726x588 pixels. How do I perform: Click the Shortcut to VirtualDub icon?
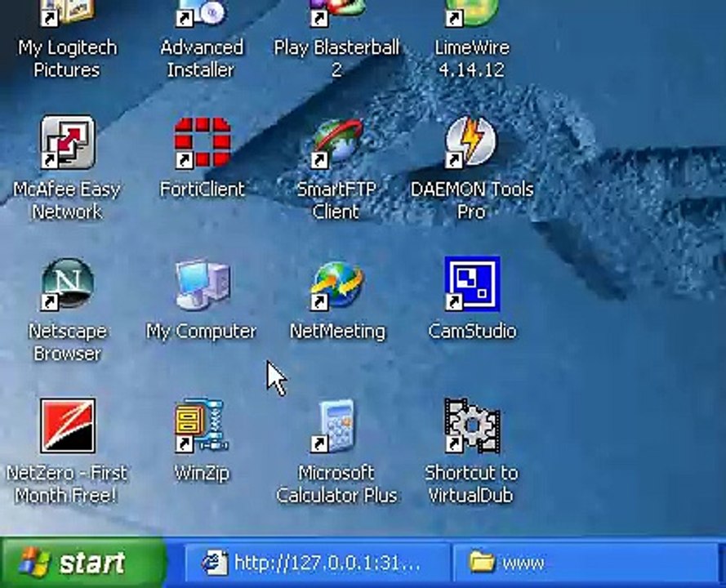click(472, 425)
